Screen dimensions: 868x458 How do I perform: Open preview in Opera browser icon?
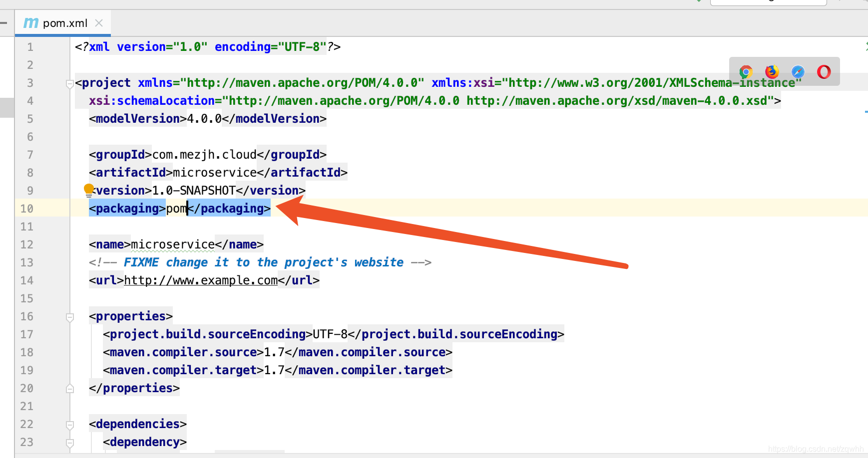[824, 72]
